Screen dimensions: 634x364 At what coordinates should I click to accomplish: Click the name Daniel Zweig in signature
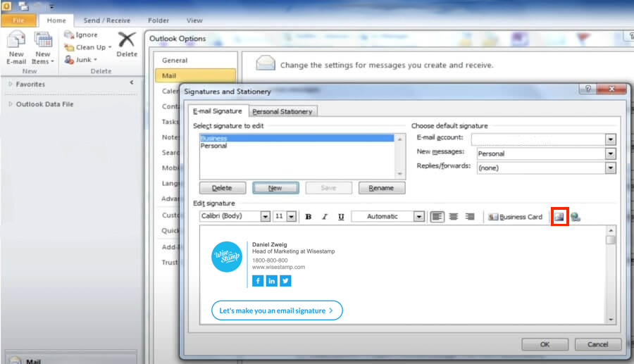click(x=269, y=244)
